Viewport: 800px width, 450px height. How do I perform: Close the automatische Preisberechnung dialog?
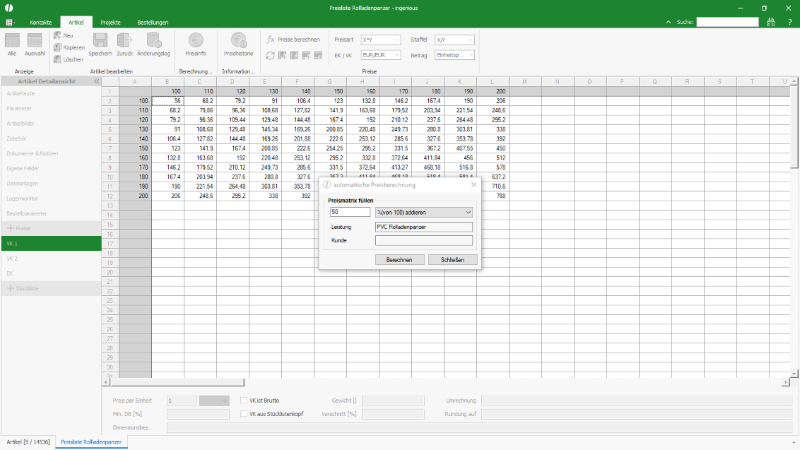[x=473, y=184]
